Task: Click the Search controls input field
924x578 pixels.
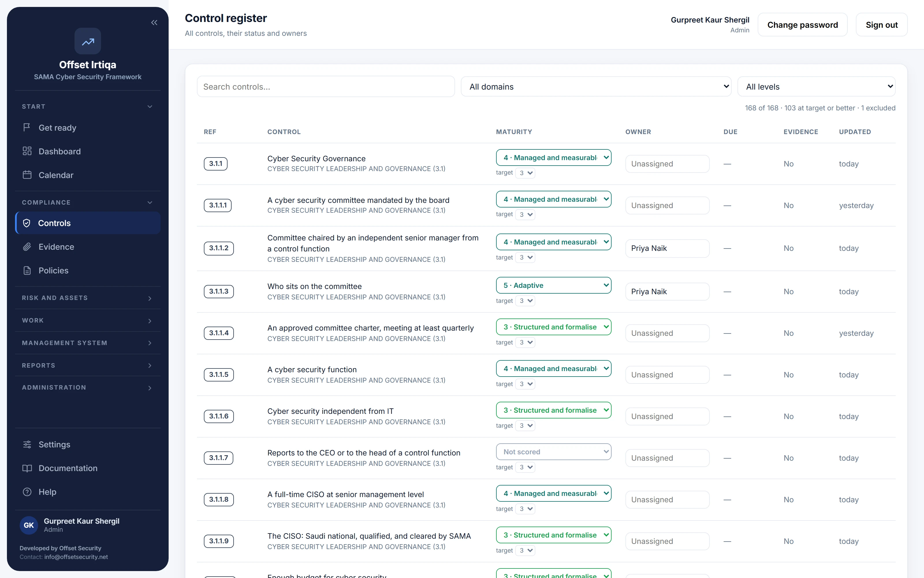Action: click(x=326, y=87)
